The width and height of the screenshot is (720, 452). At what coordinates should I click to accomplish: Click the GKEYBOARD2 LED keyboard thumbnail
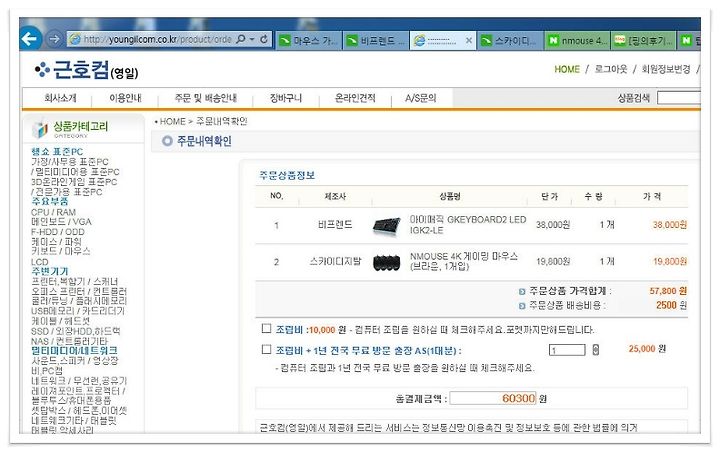tap(387, 226)
